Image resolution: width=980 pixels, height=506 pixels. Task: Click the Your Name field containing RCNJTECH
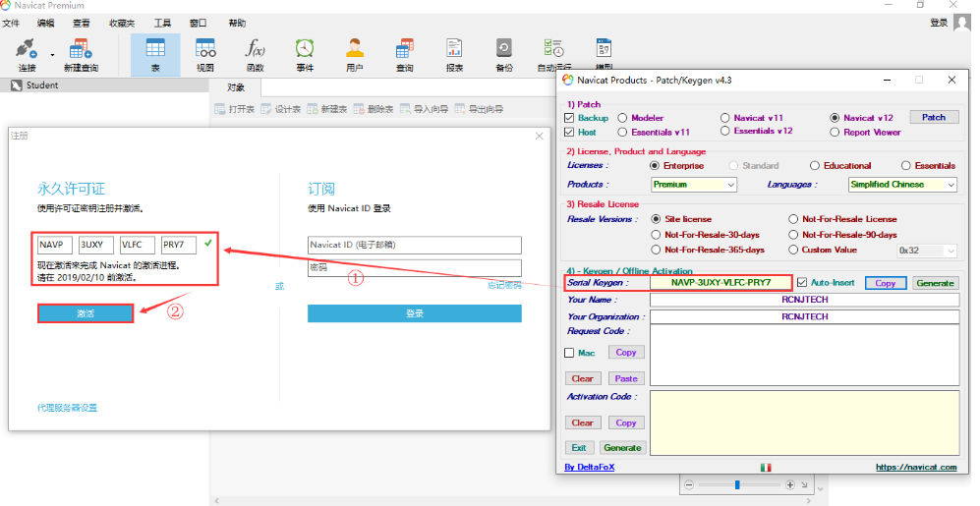click(x=804, y=300)
